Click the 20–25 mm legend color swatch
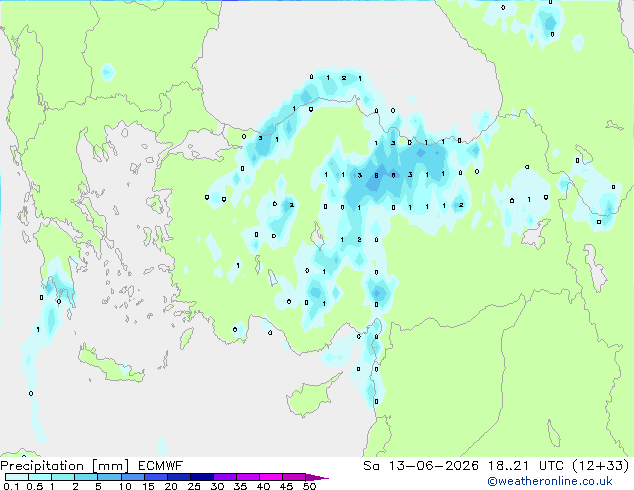This screenshot has width=634, height=490. [179, 477]
